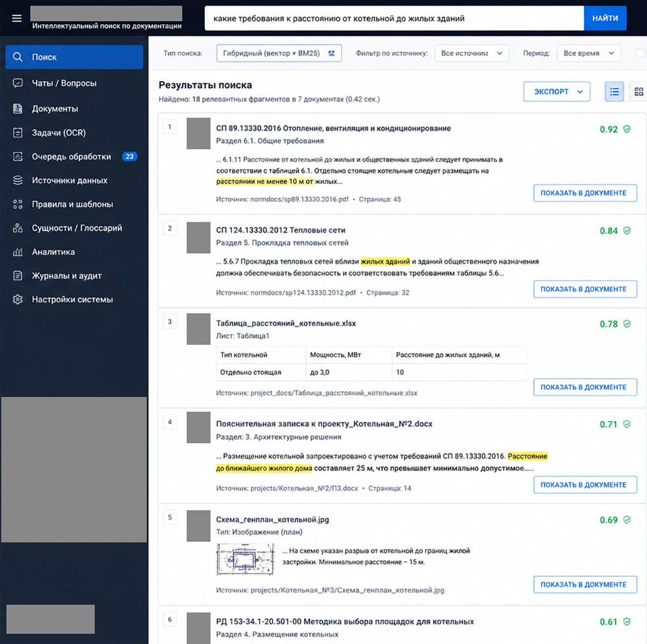Click the Сущности / Глоссарий icon
This screenshot has width=647, height=644.
[x=18, y=228]
